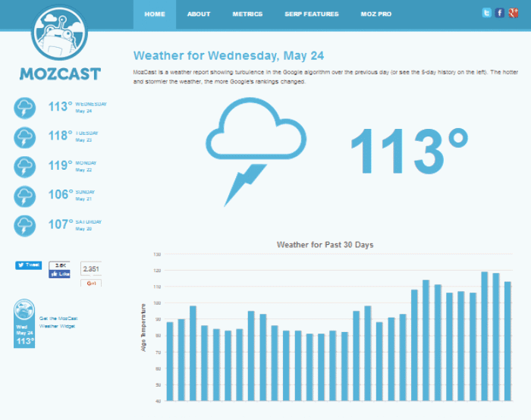The image size is (531, 420).
Task: Click the 106° Sunday temperature
Action: [60, 195]
